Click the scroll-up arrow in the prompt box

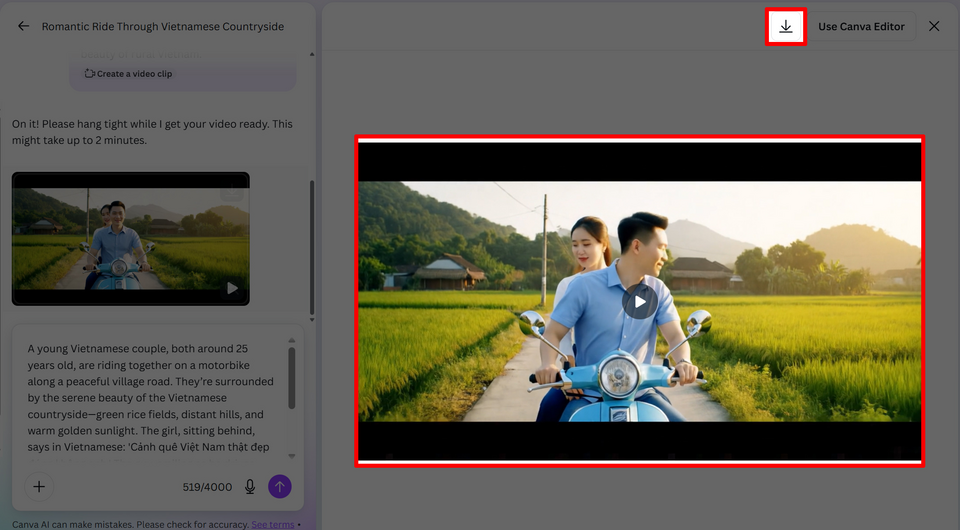(x=292, y=339)
